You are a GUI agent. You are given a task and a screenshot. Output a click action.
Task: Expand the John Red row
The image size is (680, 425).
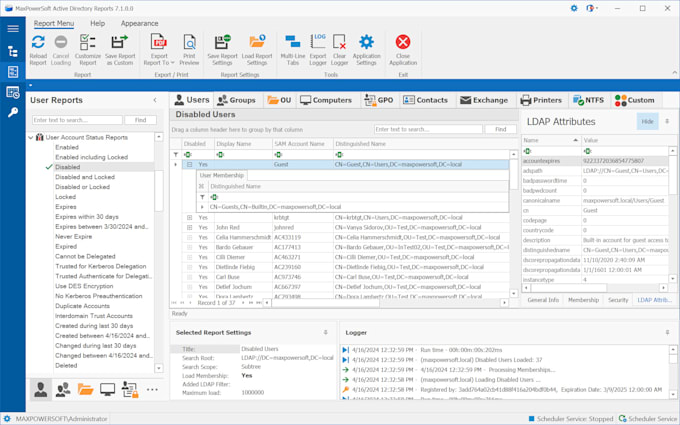190,227
